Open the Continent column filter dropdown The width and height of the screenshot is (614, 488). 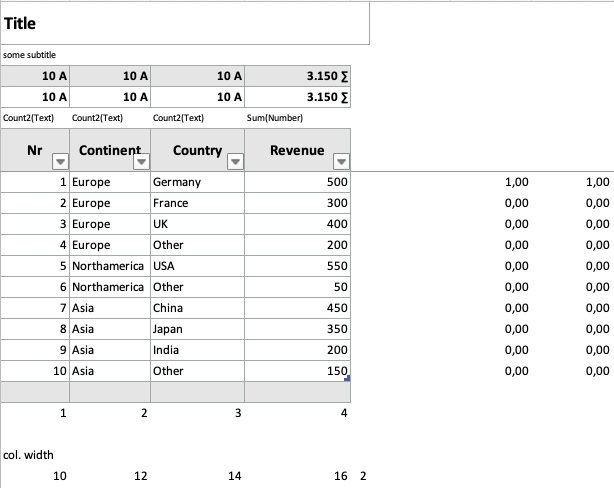[x=141, y=162]
